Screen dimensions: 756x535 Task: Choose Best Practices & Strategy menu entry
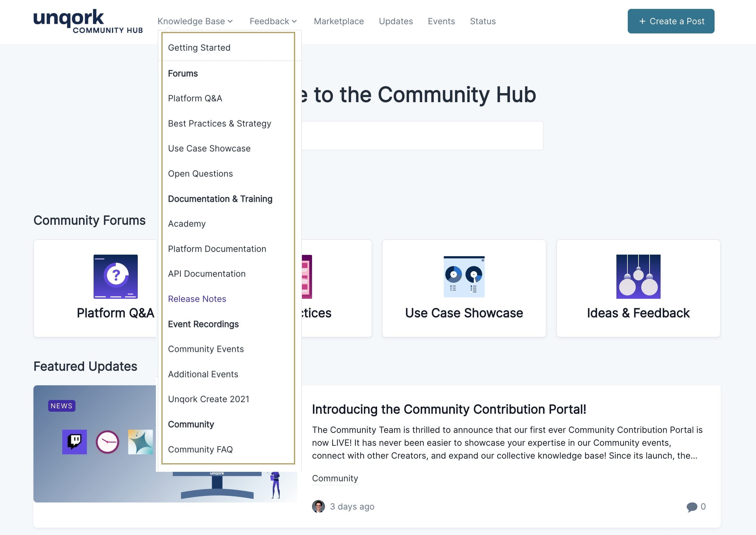coord(220,124)
